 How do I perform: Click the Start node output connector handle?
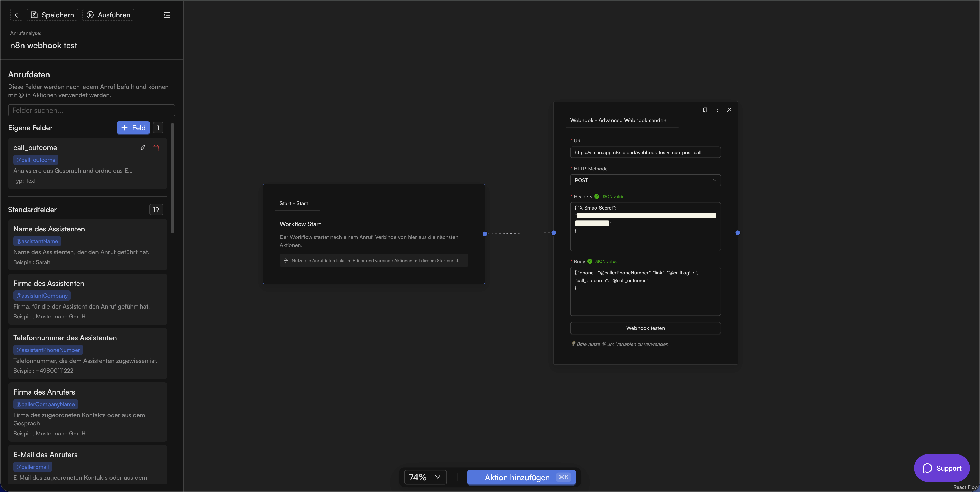click(x=485, y=234)
